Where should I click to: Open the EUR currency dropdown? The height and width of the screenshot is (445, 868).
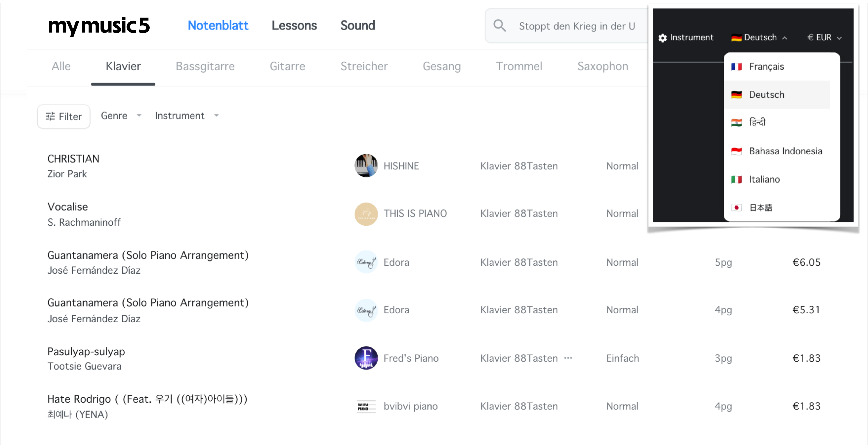(x=824, y=37)
